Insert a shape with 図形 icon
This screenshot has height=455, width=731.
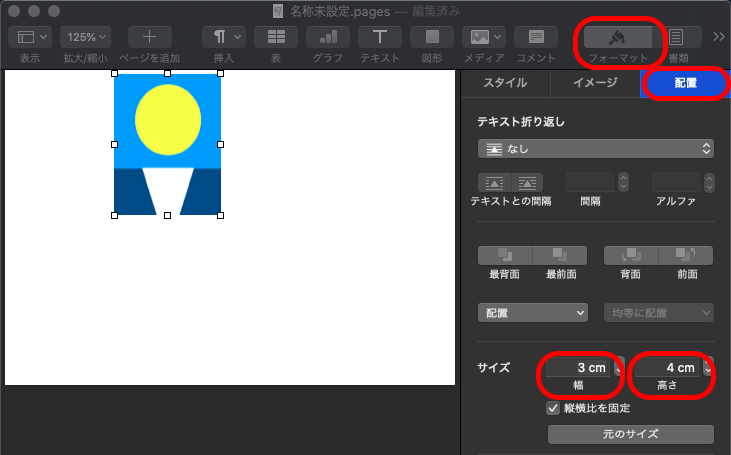[432, 37]
